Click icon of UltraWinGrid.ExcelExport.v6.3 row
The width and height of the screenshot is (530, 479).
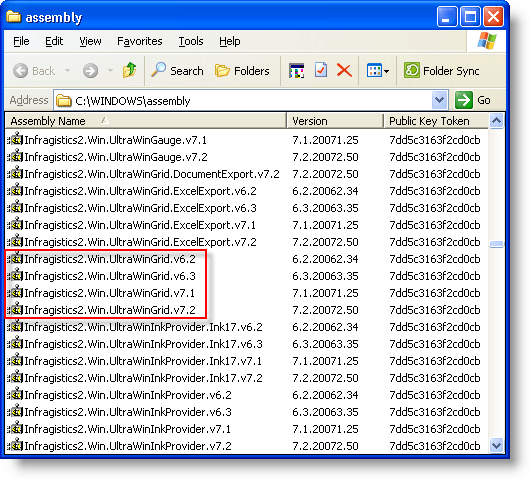point(15,207)
